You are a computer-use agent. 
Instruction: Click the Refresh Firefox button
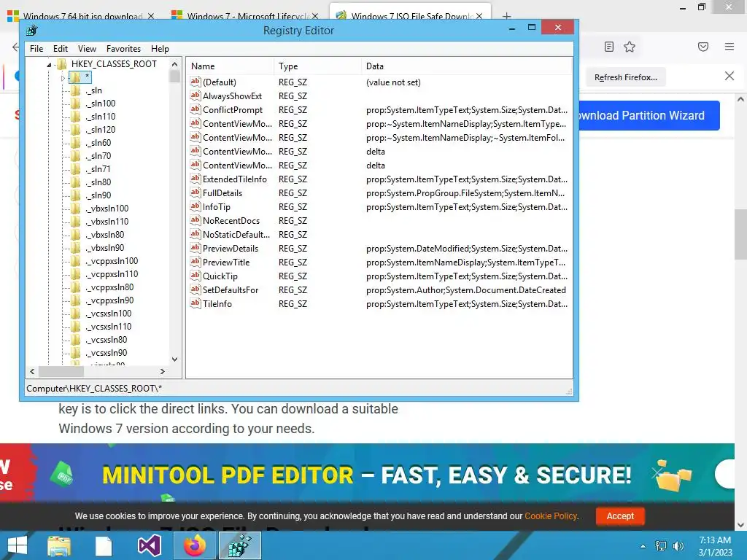tap(625, 77)
